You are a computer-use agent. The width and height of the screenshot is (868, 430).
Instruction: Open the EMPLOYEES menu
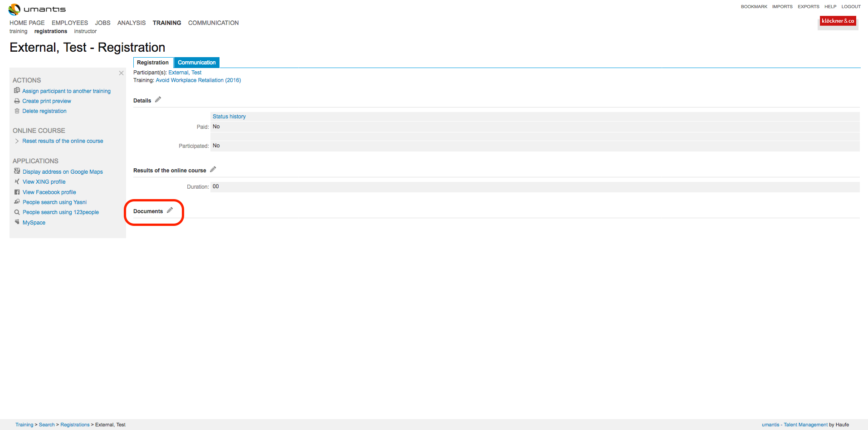[69, 23]
